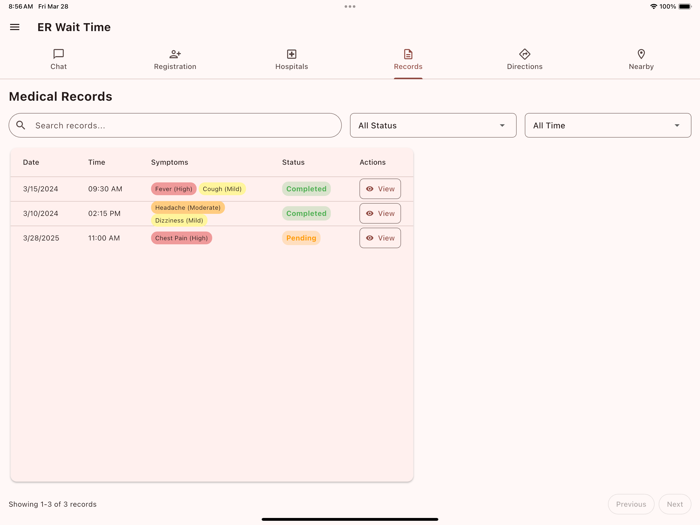
Task: Click the Headache (Moderate) symptom chip
Action: (188, 208)
